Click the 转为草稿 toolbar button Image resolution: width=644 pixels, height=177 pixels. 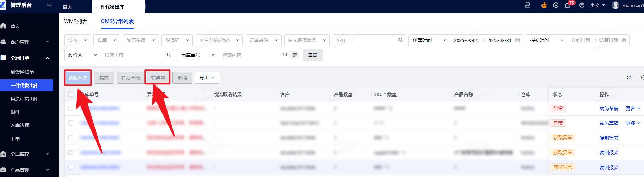[x=130, y=78]
